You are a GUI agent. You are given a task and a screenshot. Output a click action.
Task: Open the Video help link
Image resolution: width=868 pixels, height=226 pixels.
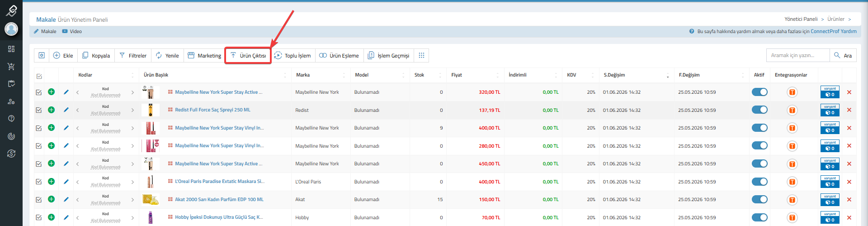pos(72,31)
